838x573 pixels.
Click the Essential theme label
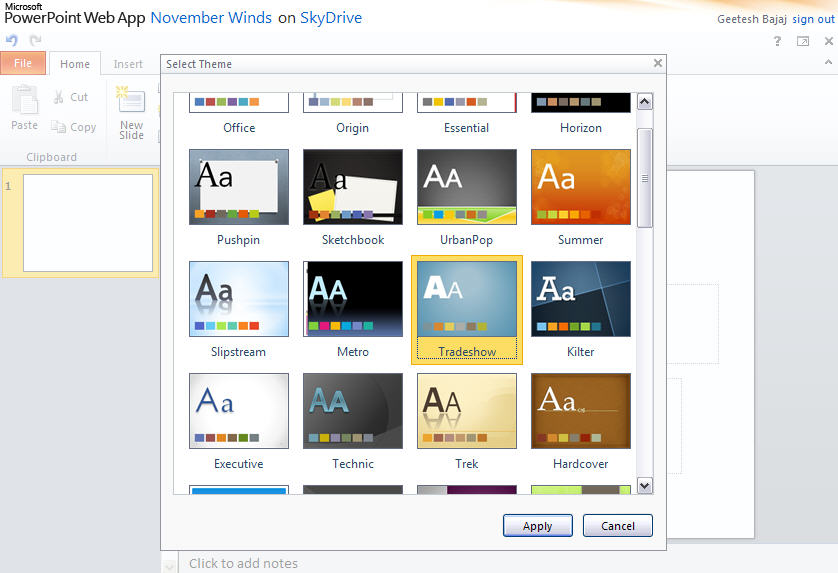[x=467, y=128]
